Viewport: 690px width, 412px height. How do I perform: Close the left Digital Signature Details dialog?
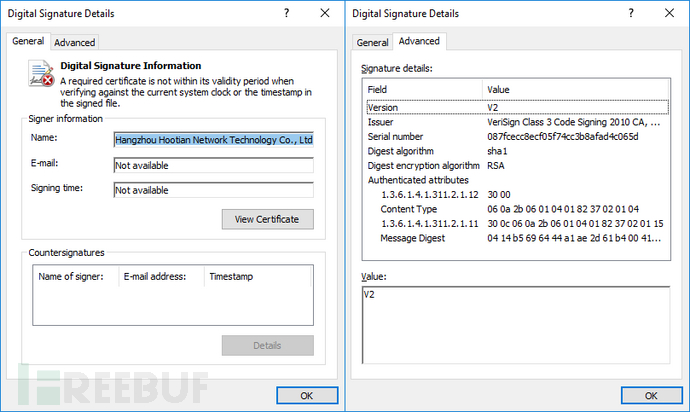pos(323,14)
